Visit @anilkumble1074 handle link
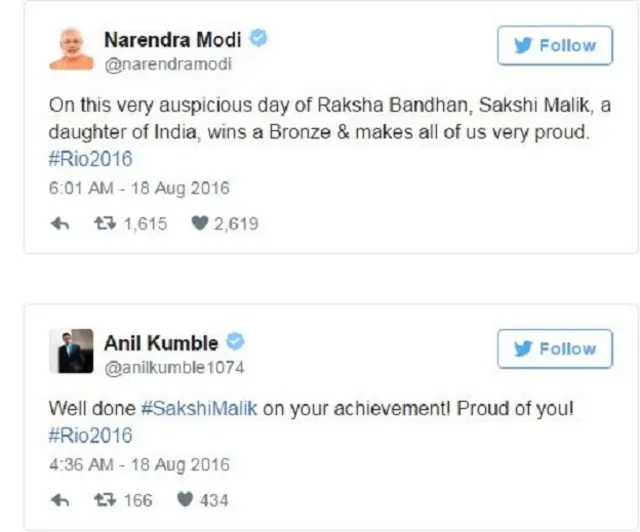640x532 pixels. pyautogui.click(x=174, y=367)
